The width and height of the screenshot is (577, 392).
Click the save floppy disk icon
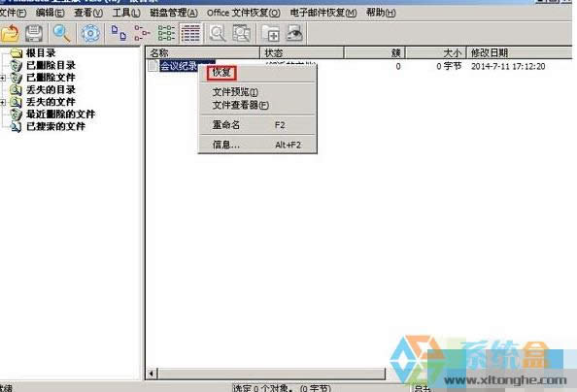pyautogui.click(x=34, y=33)
